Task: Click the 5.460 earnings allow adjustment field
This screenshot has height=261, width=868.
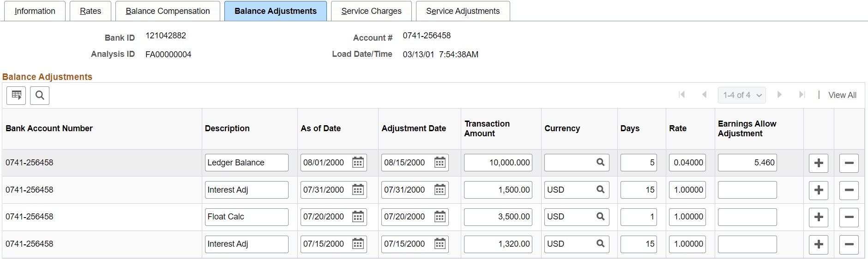Action: click(747, 163)
